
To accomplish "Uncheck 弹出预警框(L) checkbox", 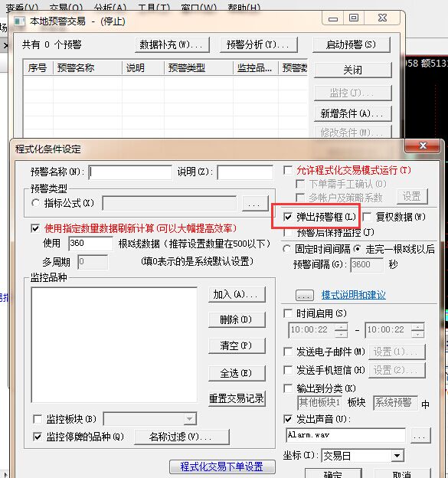I will pos(288,217).
